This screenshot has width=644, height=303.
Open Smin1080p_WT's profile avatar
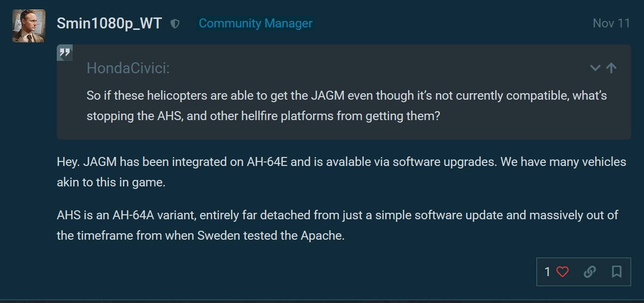[x=29, y=26]
